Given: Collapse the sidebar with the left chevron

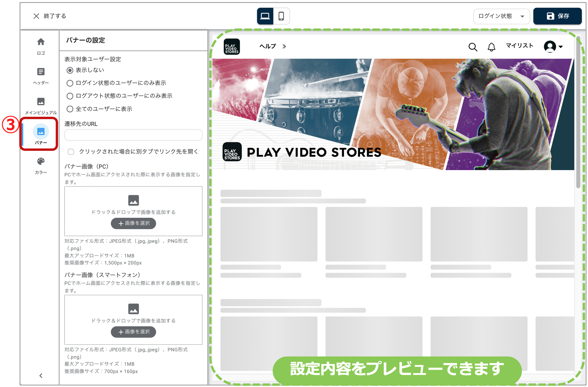Looking at the screenshot, I should coord(41,376).
